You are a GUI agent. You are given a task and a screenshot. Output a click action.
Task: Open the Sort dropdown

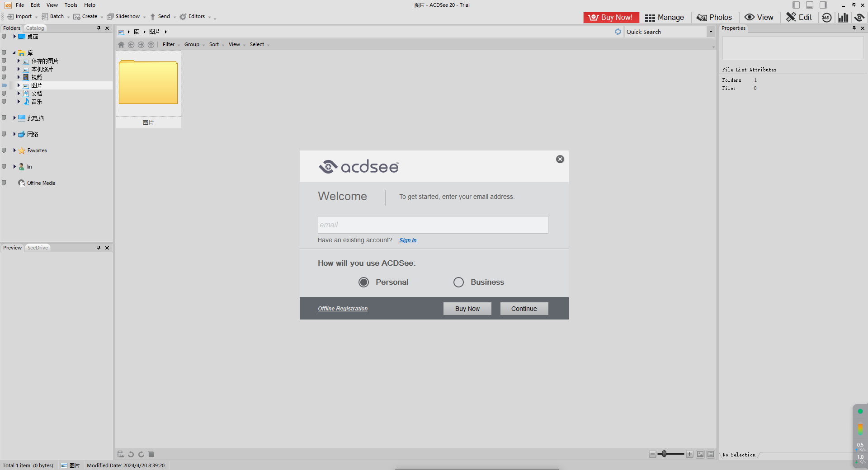click(217, 45)
